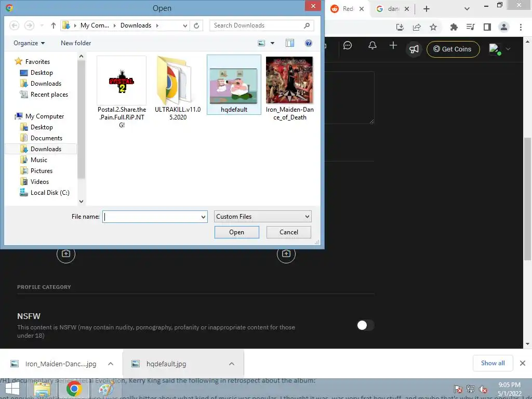Screen dimensions: 532x399
Task: Open Reddit notifications bell
Action: [373, 46]
